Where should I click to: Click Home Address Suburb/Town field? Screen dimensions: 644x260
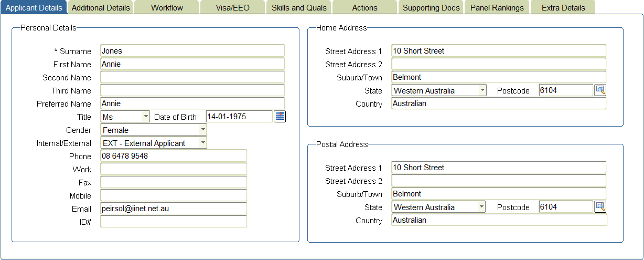pos(499,77)
